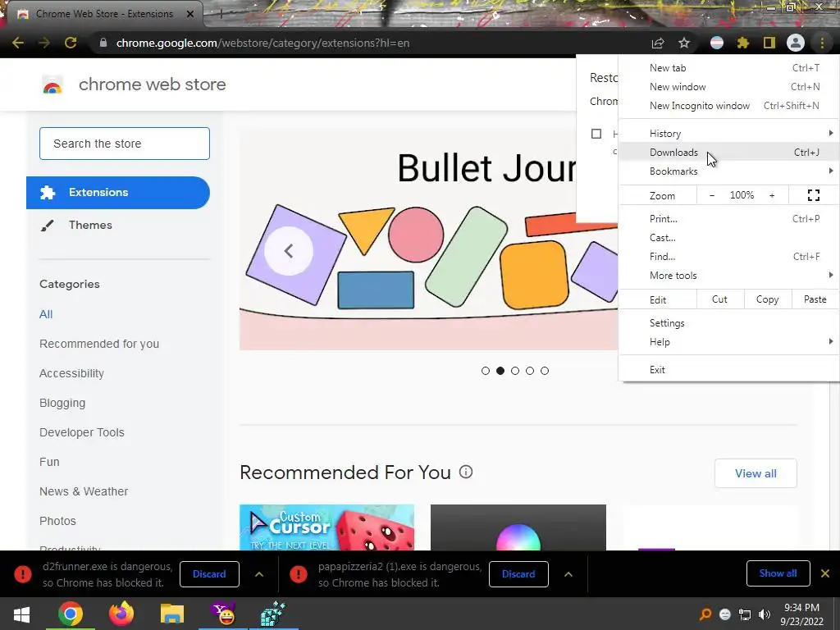Image resolution: width=840 pixels, height=630 pixels.
Task: Open the Custom Cursor extension thumbnail
Action: click(x=326, y=527)
